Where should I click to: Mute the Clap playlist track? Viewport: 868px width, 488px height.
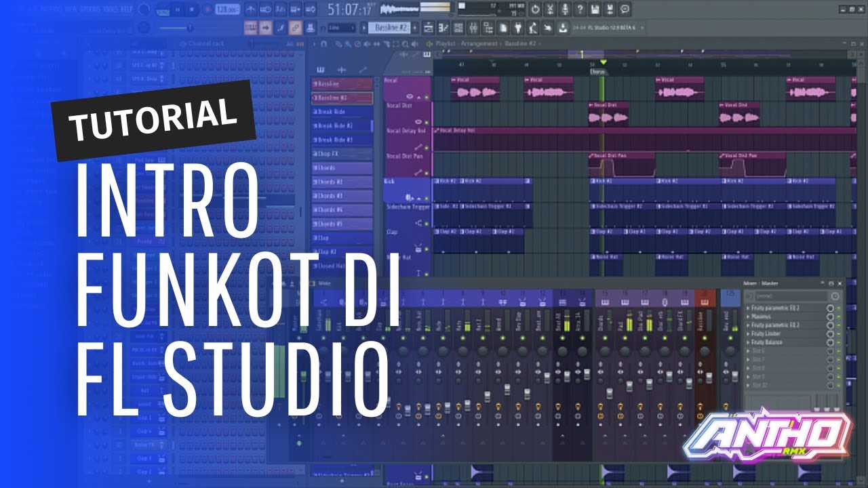[x=427, y=248]
